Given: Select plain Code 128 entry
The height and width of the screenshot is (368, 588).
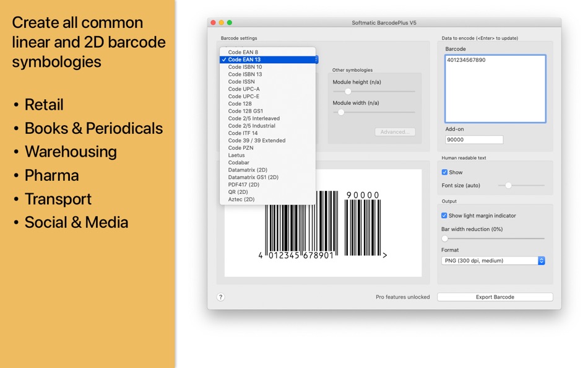Looking at the screenshot, I should [x=268, y=103].
